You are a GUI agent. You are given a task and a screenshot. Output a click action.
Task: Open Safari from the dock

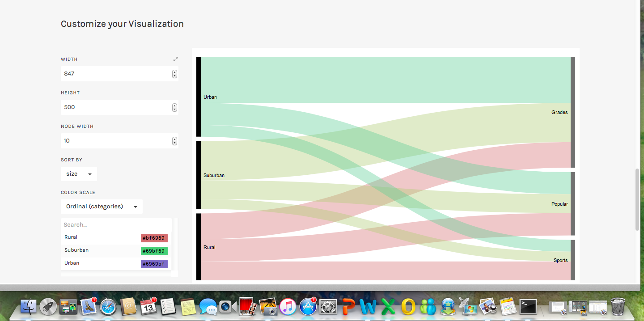point(108,307)
